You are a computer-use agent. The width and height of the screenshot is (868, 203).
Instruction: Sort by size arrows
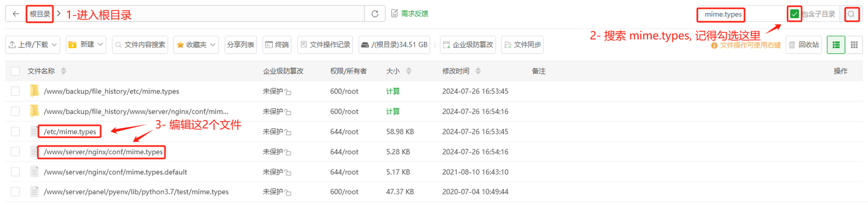pyautogui.click(x=409, y=71)
